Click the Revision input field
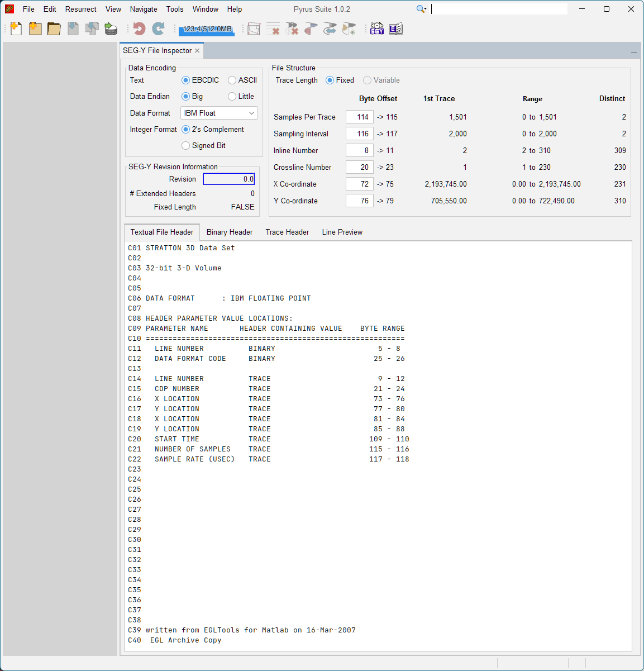Screen dimensions: 644x671 pos(229,179)
